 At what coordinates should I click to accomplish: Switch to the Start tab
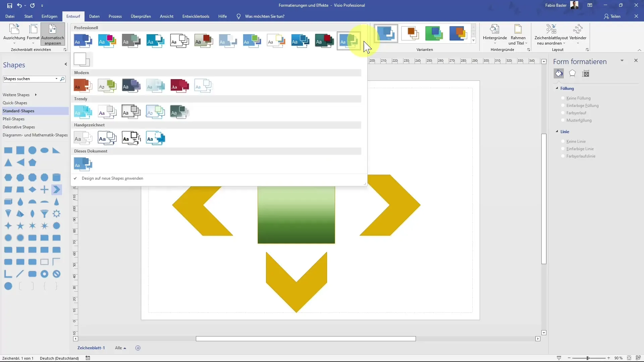coord(29,16)
